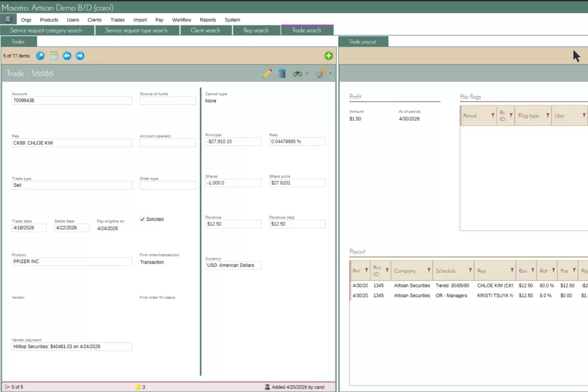Filter Pay flags by User column
Image resolution: width=588 pixels, height=392 pixels.
click(584, 115)
